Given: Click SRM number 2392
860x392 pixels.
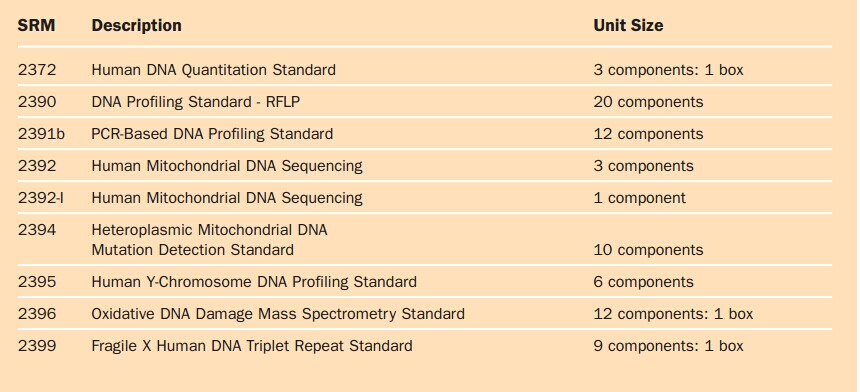Looking at the screenshot, I should (37, 166).
